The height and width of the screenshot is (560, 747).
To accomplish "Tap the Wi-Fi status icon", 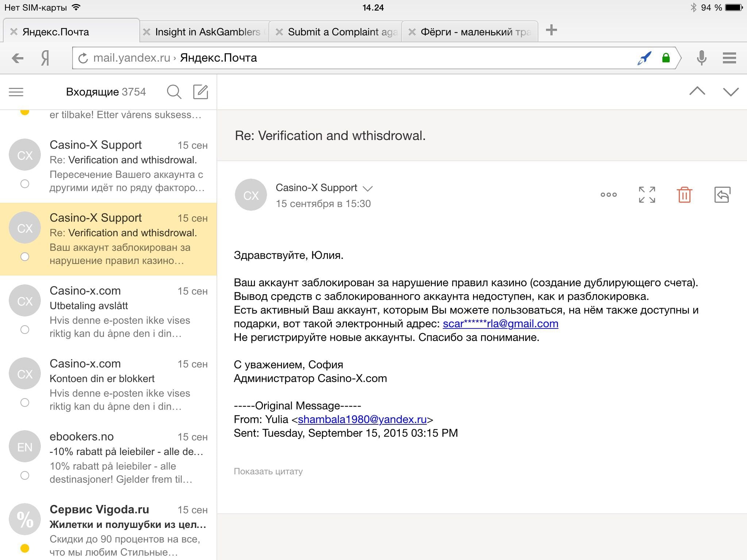I will click(76, 7).
